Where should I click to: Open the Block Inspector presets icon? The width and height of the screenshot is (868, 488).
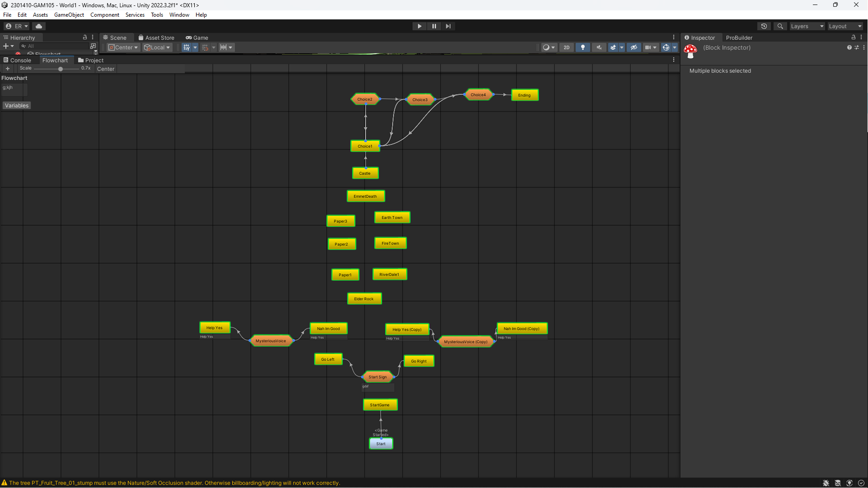(x=857, y=47)
